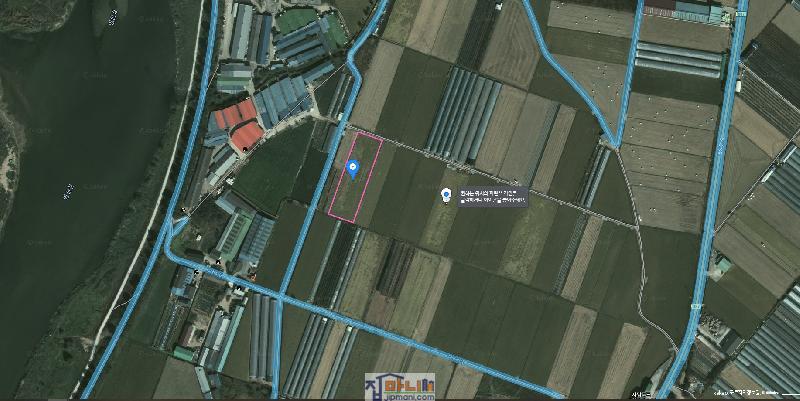Click the dark tooltip beside white pin
The image size is (800, 401).
(492, 196)
